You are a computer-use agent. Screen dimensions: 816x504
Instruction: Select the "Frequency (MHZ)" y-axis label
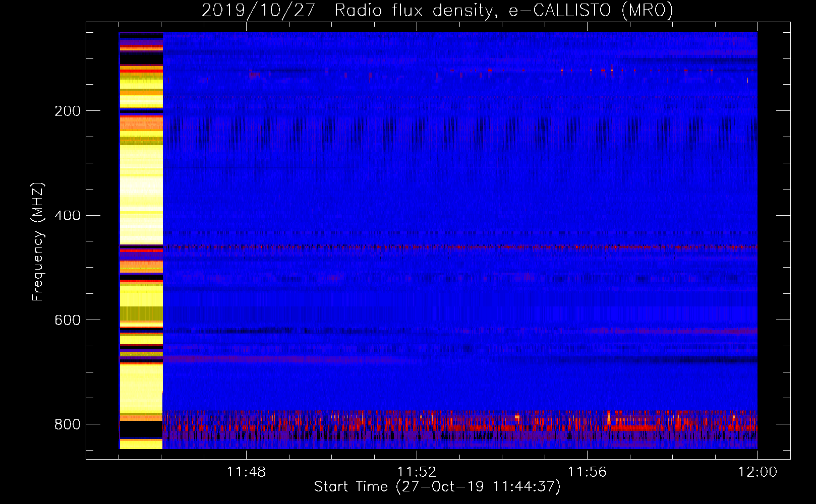pos(38,241)
